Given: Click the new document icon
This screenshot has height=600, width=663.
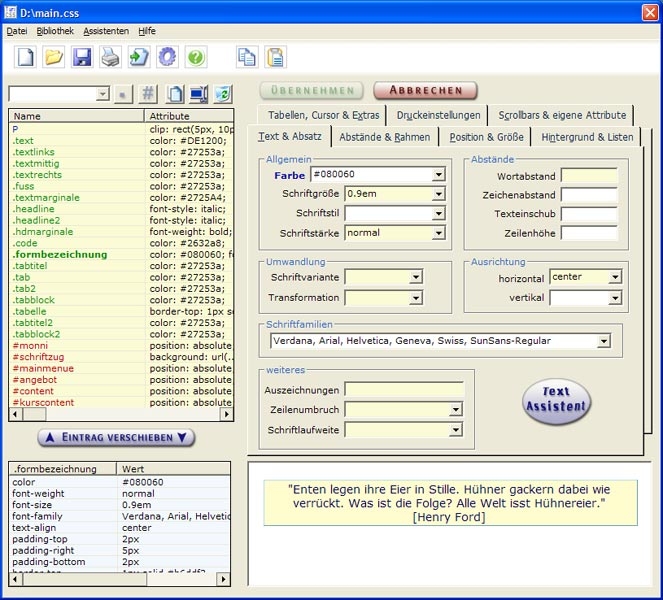Looking at the screenshot, I should pos(26,57).
